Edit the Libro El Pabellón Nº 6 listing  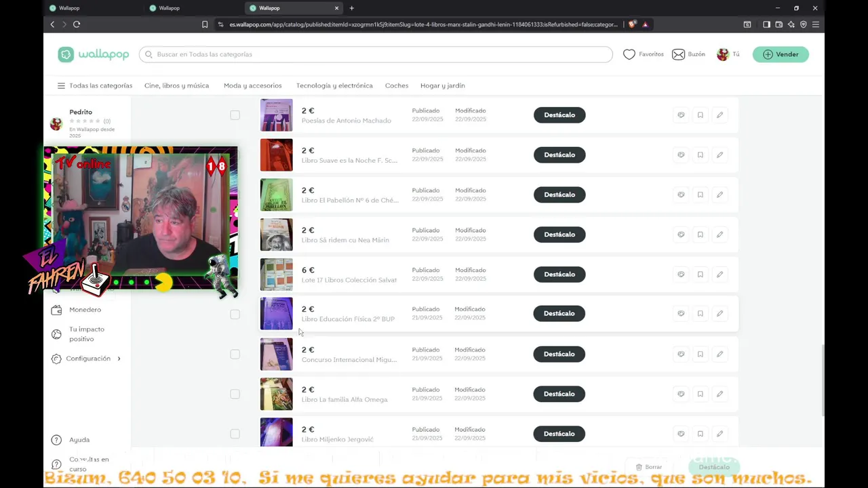(719, 195)
